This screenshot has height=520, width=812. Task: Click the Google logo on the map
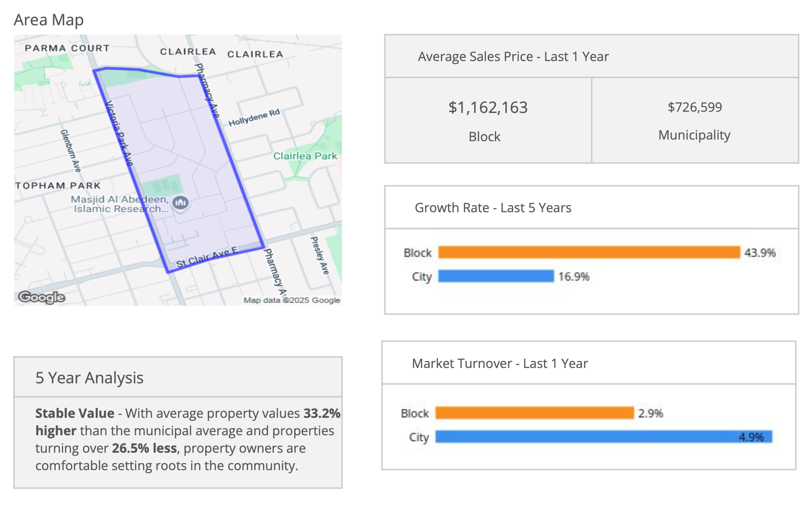(42, 297)
